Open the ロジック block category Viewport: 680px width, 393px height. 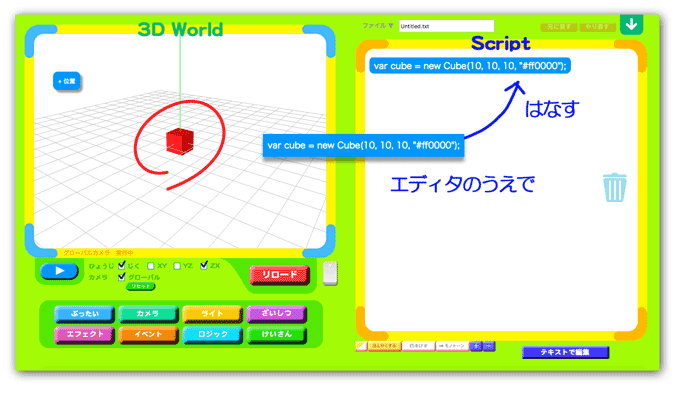pyautogui.click(x=212, y=334)
